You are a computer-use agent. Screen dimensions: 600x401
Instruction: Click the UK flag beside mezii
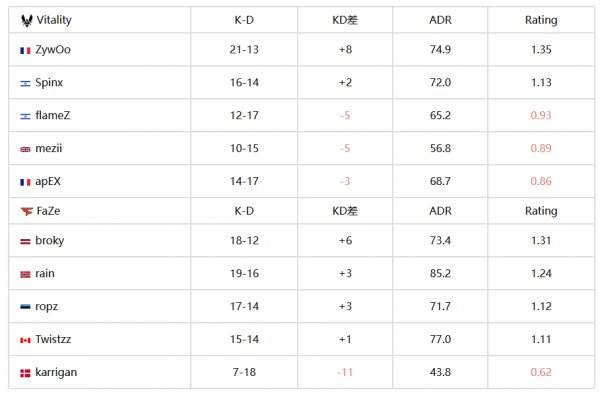coord(25,149)
